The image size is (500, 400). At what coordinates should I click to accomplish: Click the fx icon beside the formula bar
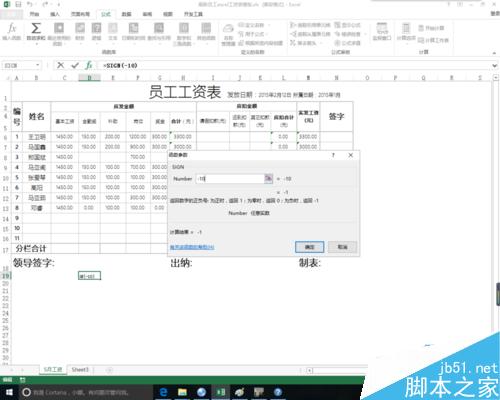pos(89,65)
